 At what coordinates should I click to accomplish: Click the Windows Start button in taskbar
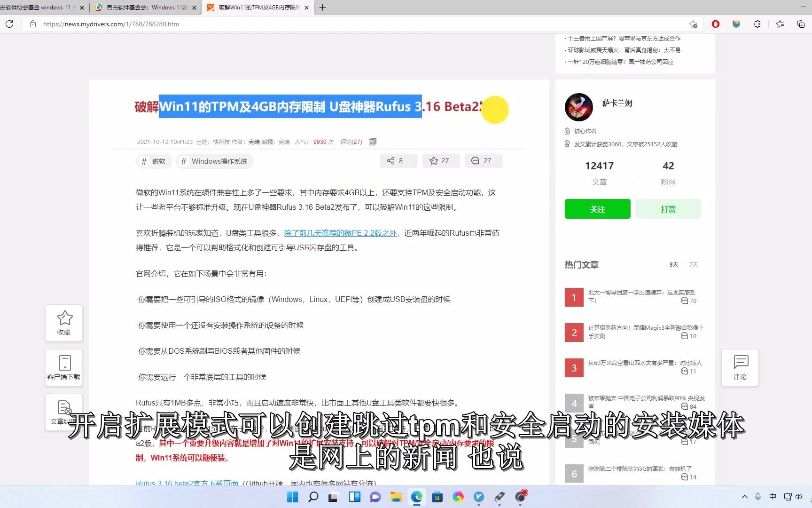[292, 497]
